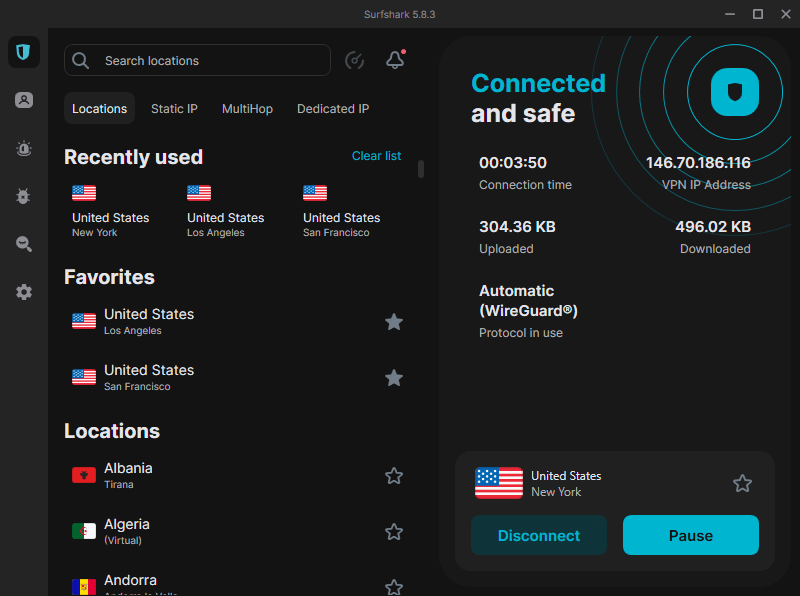Viewport: 800px width, 596px height.
Task: Open the Alert siren sidebar icon
Action: pyautogui.click(x=23, y=148)
